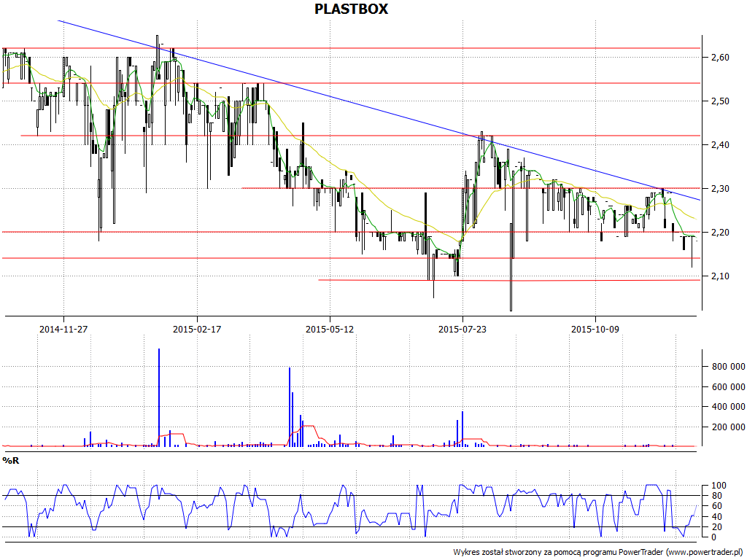Image resolution: width=747 pixels, height=560 pixels.
Task: Click the PowerTrader credit text
Action: (600, 553)
